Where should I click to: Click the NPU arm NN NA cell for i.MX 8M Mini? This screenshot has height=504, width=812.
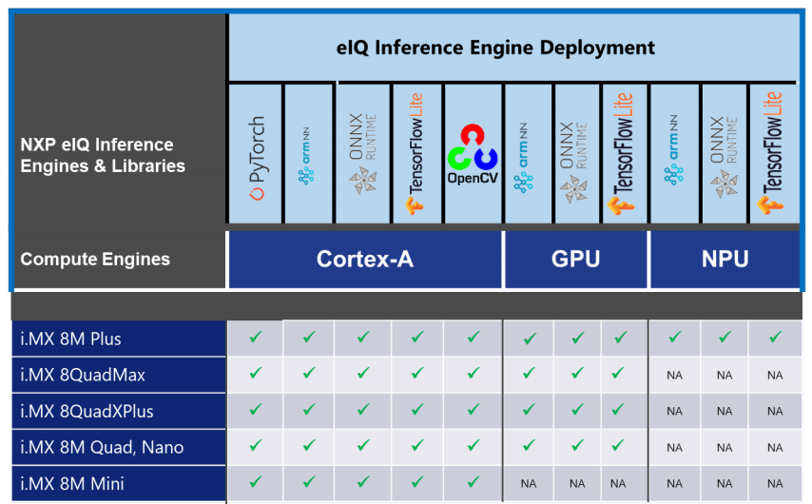tap(674, 484)
